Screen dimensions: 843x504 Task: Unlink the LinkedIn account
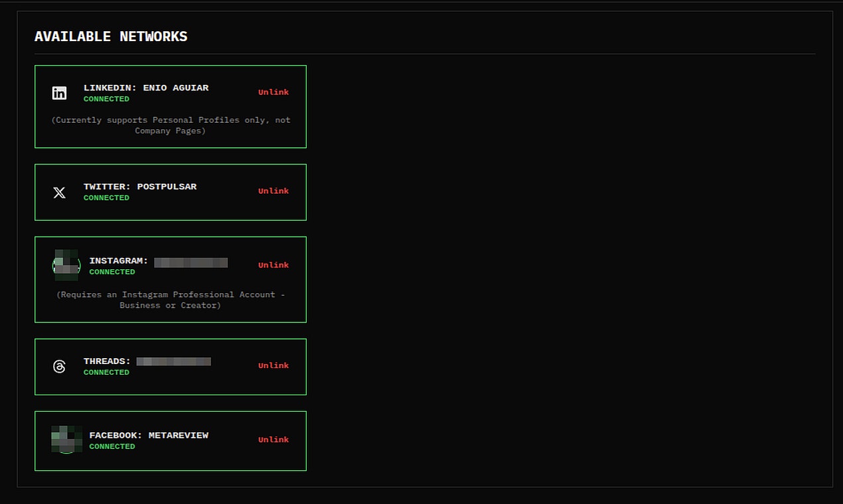point(273,92)
